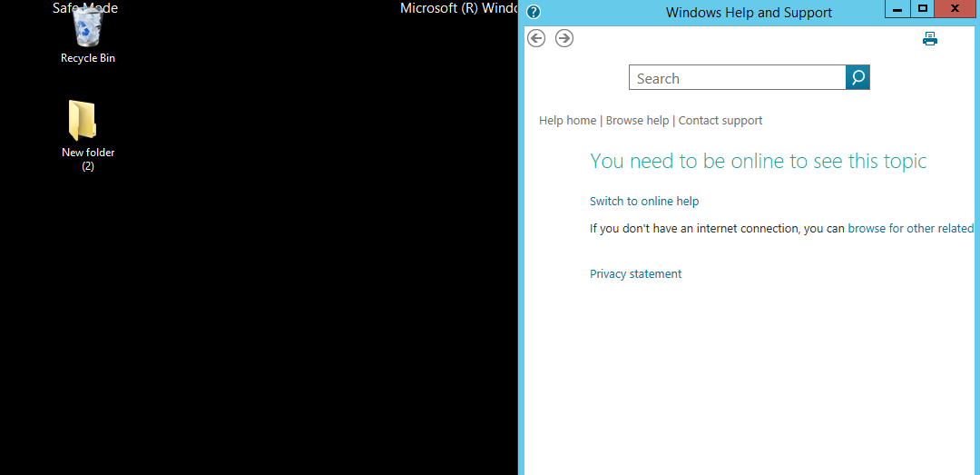
Task: Maximize the Windows Help and Support window
Action: tap(923, 9)
